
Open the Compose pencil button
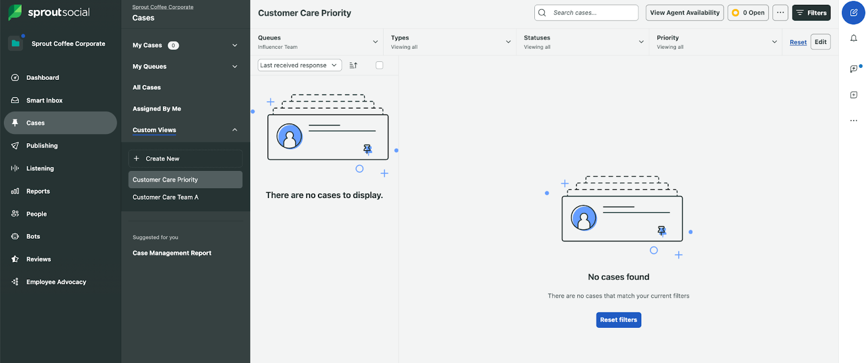[x=853, y=12]
